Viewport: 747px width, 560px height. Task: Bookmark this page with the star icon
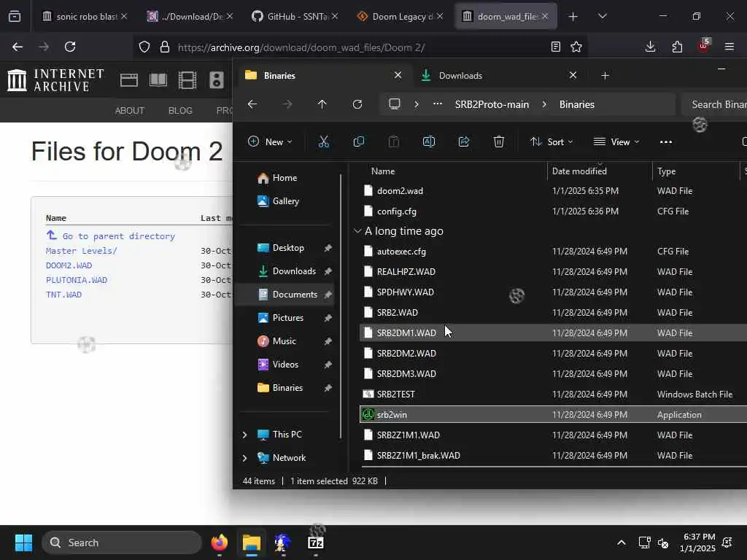click(x=576, y=47)
